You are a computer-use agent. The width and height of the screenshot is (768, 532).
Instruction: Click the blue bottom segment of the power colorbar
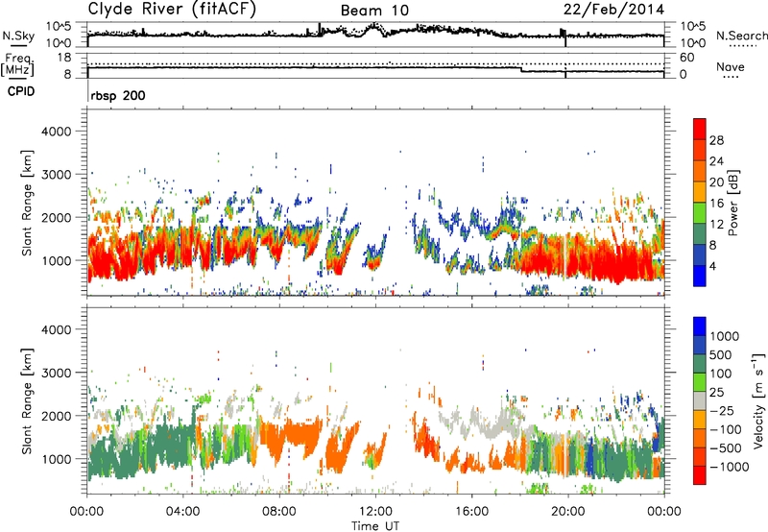pyautogui.click(x=700, y=276)
